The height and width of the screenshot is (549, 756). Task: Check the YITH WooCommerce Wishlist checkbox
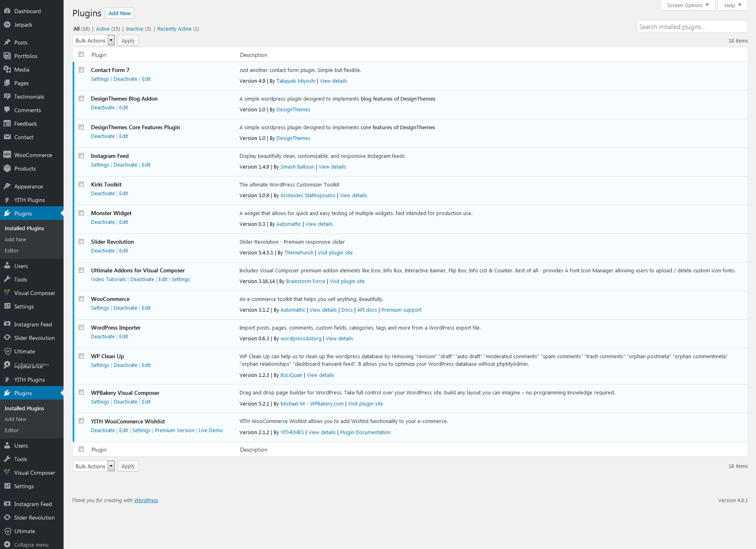coord(81,421)
